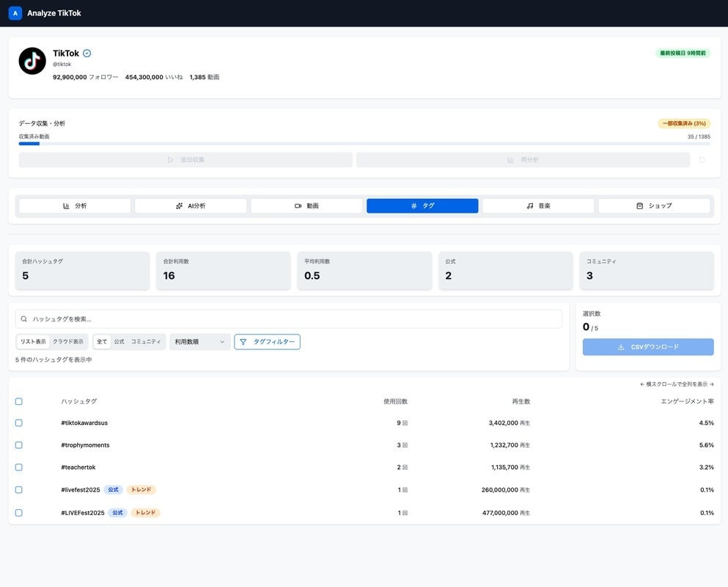Click the verified badge next to TikTok

(87, 54)
